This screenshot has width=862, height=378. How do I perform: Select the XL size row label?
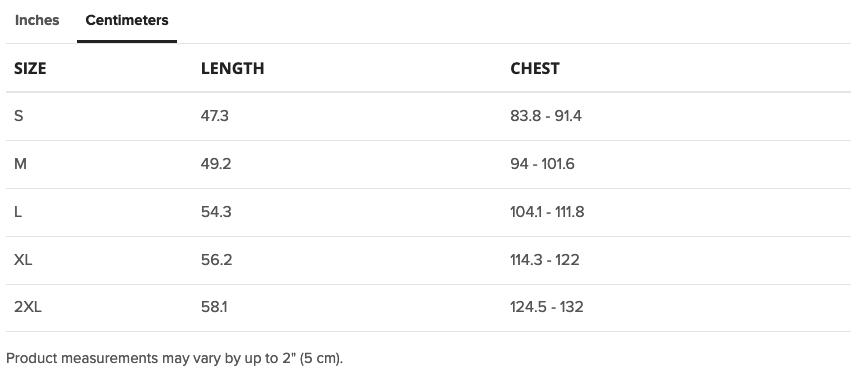pos(23,259)
